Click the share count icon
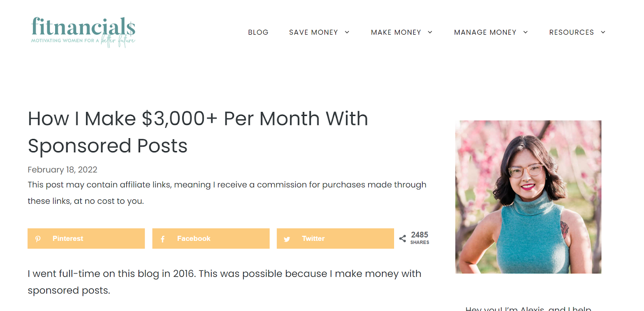 402,238
